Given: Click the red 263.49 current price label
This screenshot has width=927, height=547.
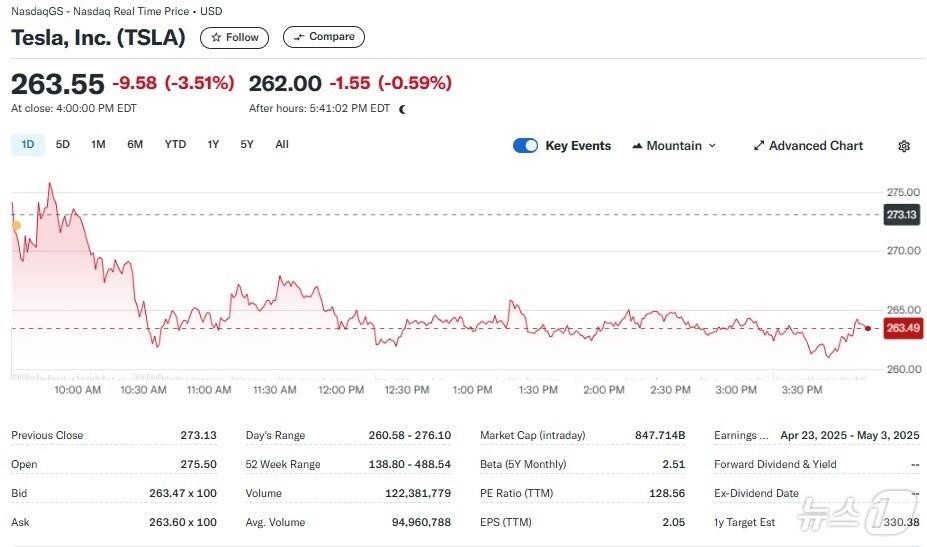Looking at the screenshot, I should [902, 328].
